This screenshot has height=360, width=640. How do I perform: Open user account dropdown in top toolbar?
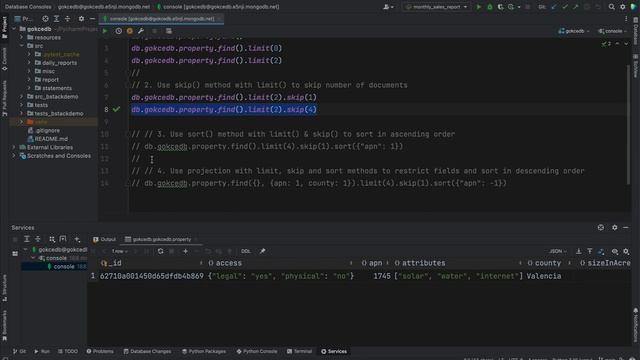[x=388, y=7]
